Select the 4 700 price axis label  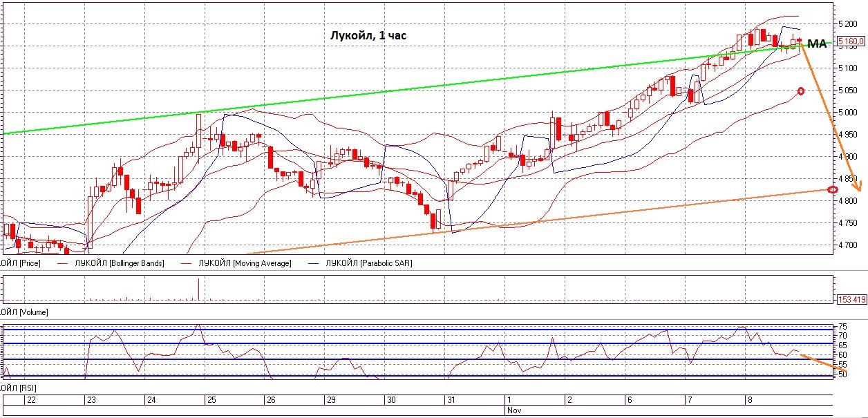[x=849, y=245]
